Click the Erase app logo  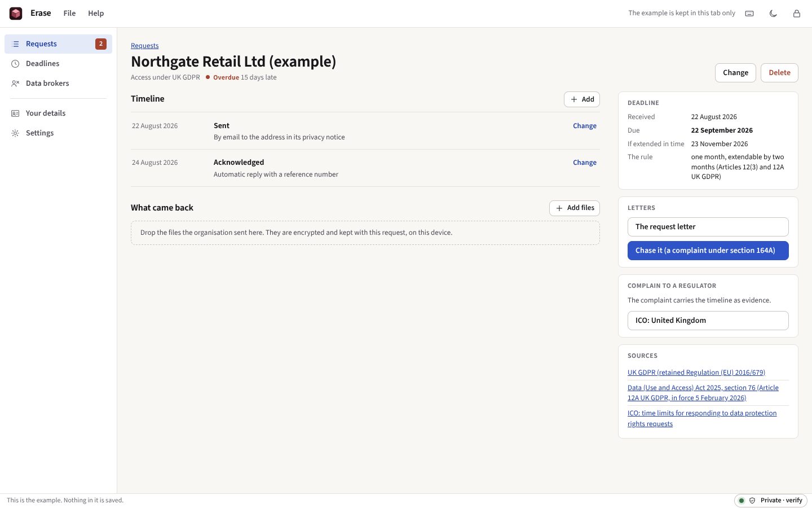(16, 13)
